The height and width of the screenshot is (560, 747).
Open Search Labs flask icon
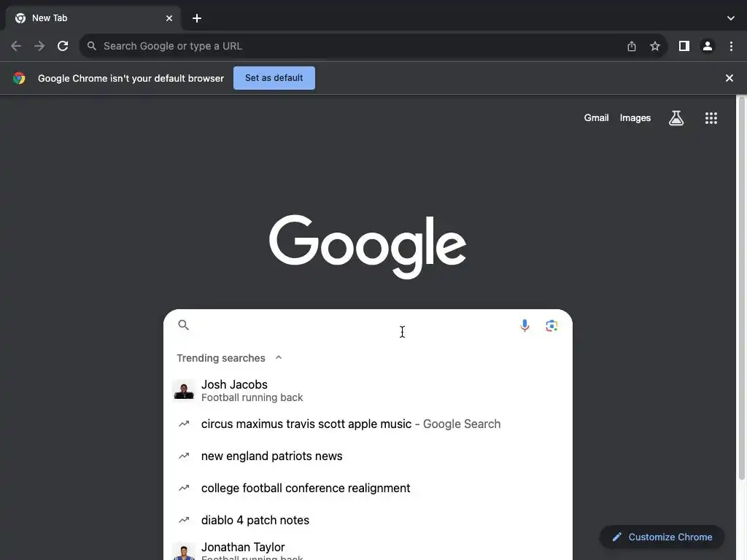pyautogui.click(x=676, y=118)
